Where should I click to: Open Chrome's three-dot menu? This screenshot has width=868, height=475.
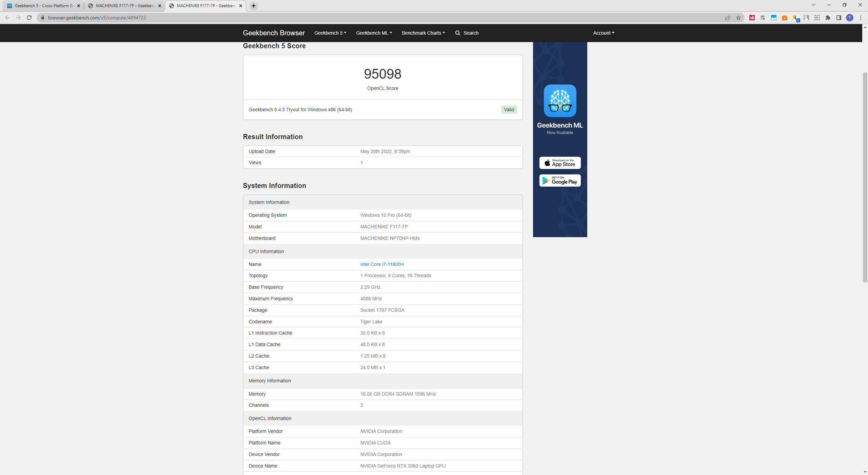pos(861,18)
